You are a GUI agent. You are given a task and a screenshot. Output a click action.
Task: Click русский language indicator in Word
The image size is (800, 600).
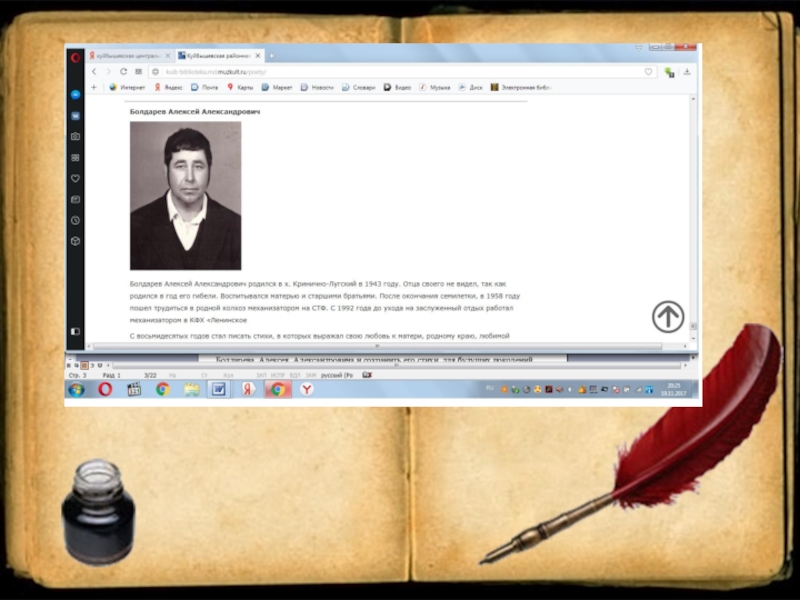(x=337, y=375)
